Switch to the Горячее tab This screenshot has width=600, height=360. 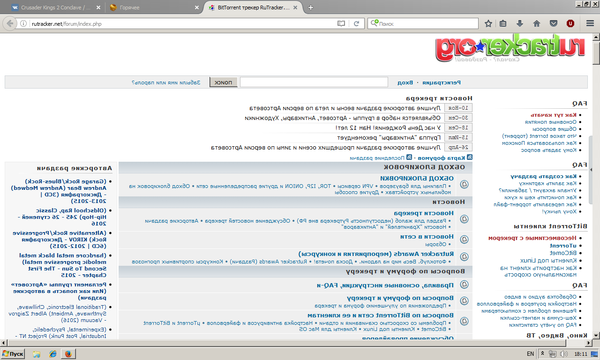[x=154, y=7]
